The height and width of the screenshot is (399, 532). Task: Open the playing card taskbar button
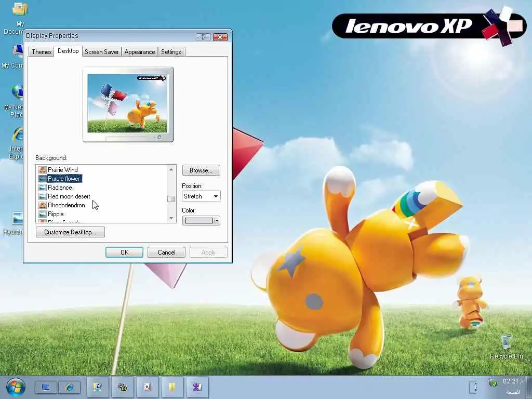147,387
